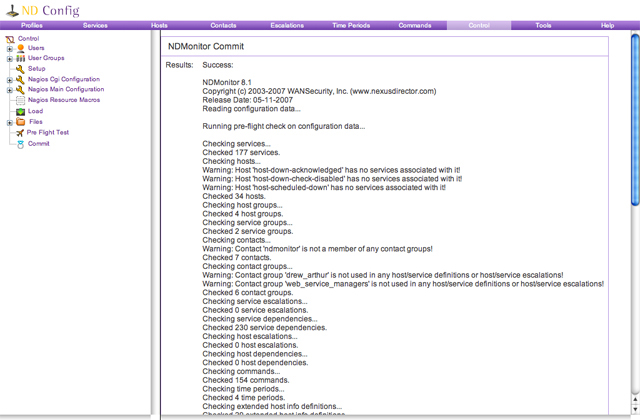
Task: Click the Users person icon
Action: (20, 49)
